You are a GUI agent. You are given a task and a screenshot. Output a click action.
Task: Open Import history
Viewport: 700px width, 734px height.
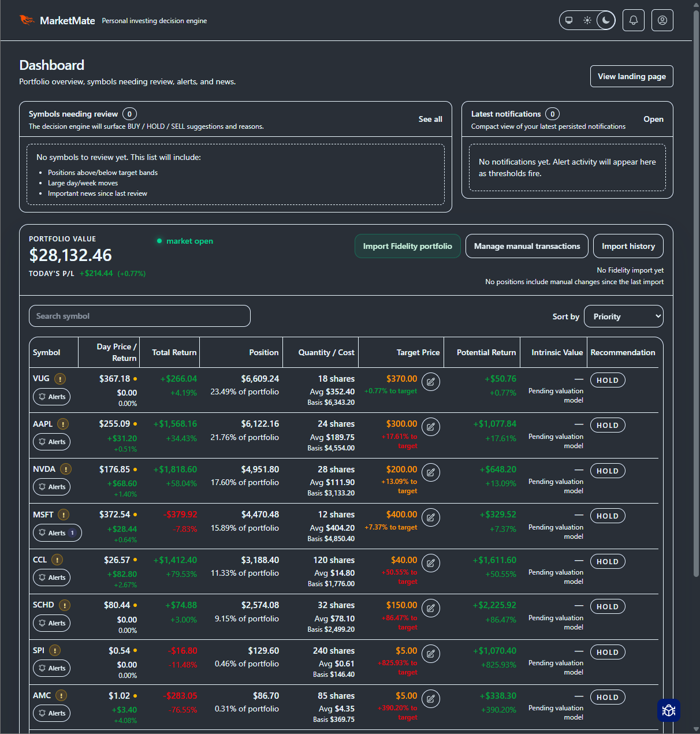coord(628,246)
